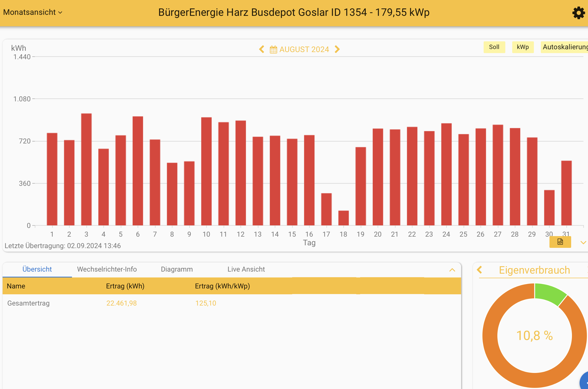The width and height of the screenshot is (588, 389).
Task: Toggle Autoskalierung on the chart
Action: point(565,47)
